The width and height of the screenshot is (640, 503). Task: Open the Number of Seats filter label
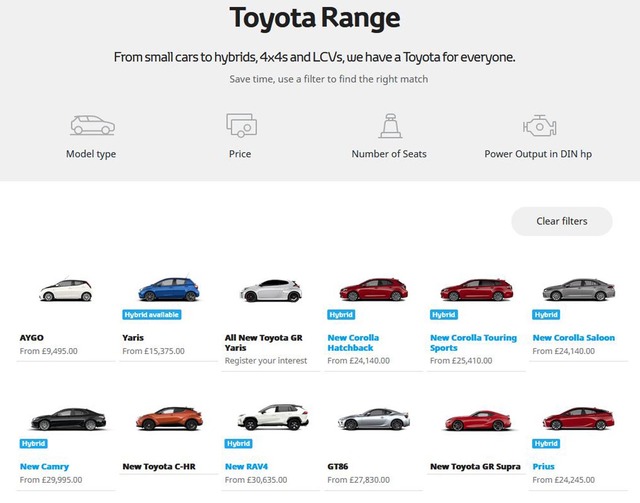pyautogui.click(x=389, y=154)
